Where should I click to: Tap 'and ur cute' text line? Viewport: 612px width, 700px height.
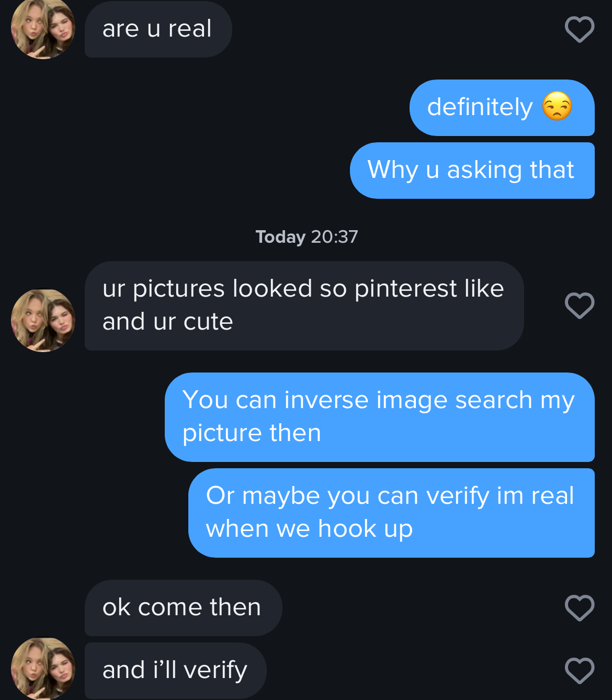tap(167, 322)
